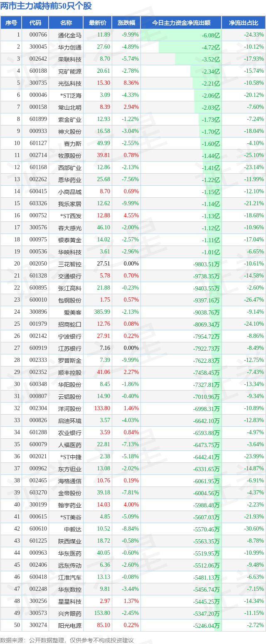Click stock code 000933
The image size is (266, 644).
tap(38, 132)
